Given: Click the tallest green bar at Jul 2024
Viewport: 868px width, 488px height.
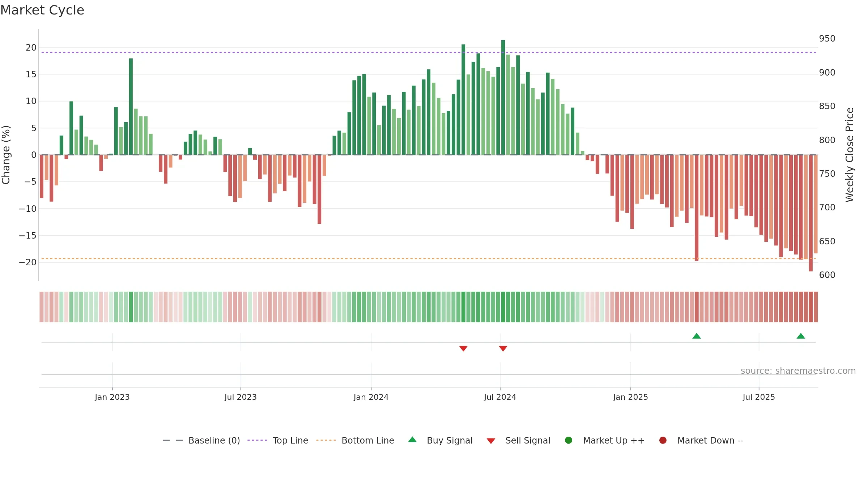Looking at the screenshot, I should point(503,97).
